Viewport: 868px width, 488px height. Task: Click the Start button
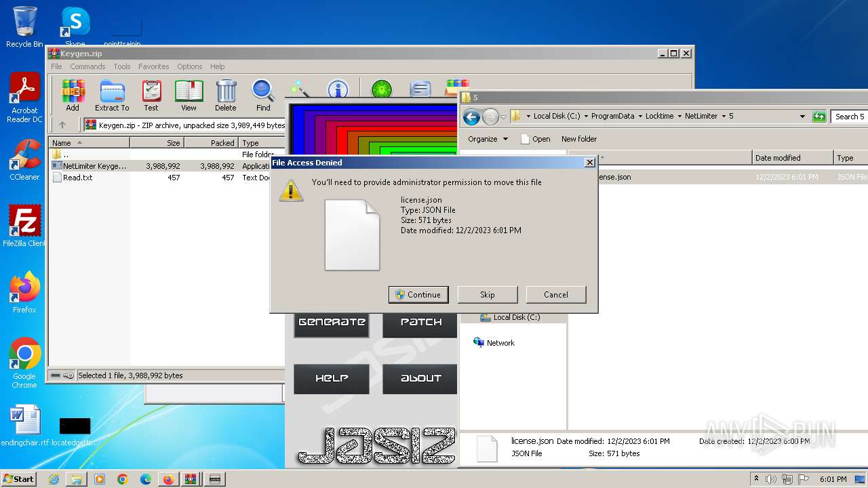(19, 479)
